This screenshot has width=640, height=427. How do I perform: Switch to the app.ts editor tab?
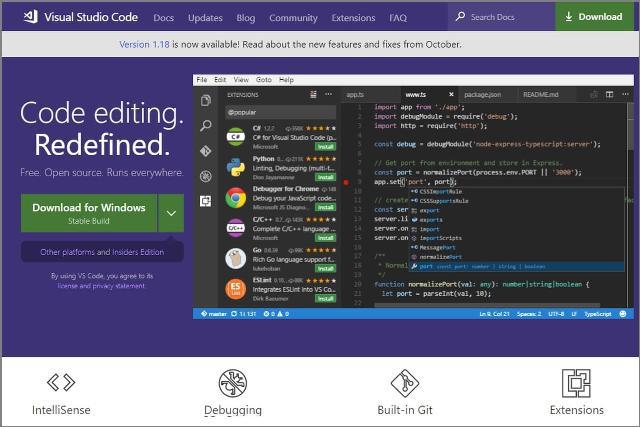pos(369,95)
